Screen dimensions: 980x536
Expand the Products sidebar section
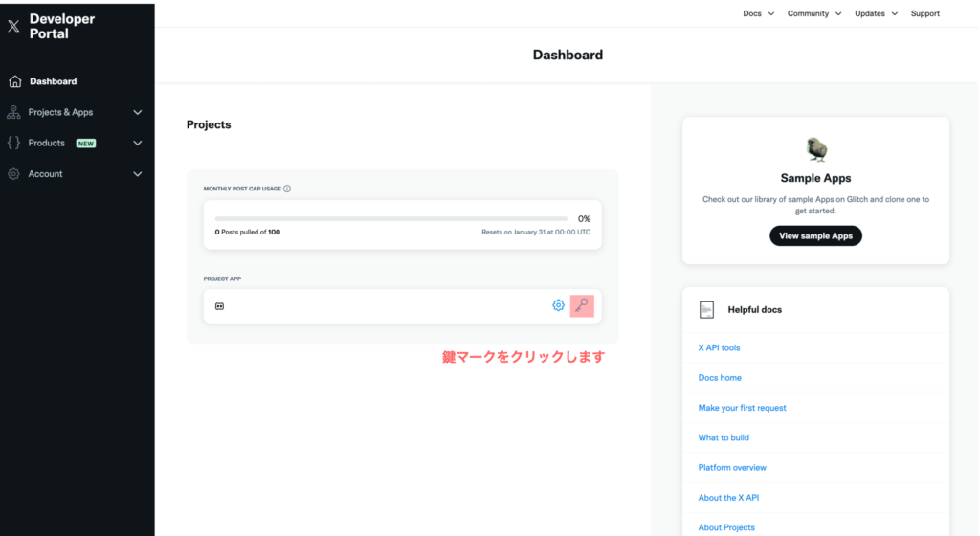137,143
